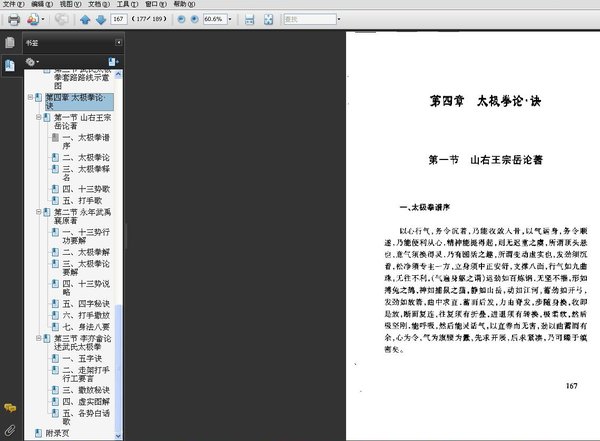Go to previous page with up arrow
Viewport: 600px width, 441px height.
pos(85,19)
